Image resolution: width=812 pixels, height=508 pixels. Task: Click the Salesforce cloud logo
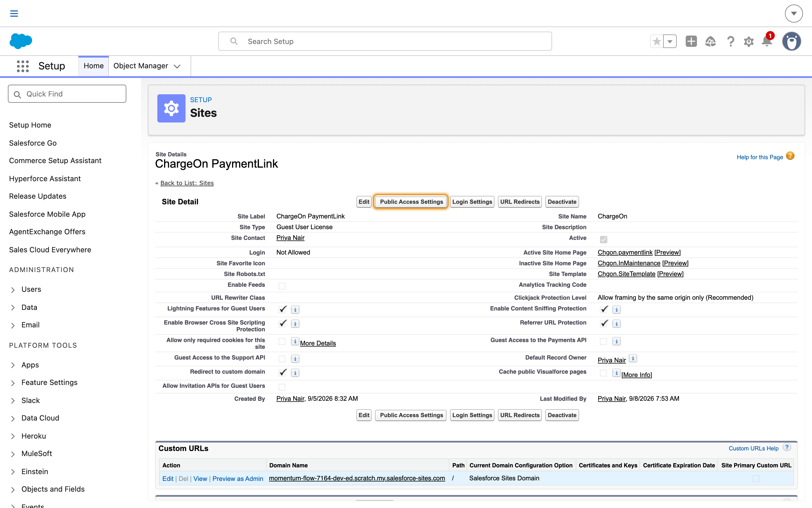[21, 41]
